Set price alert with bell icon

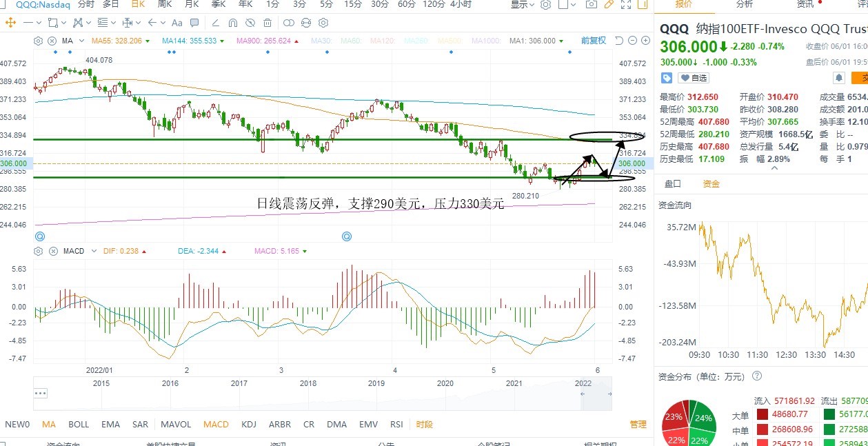tap(839, 78)
